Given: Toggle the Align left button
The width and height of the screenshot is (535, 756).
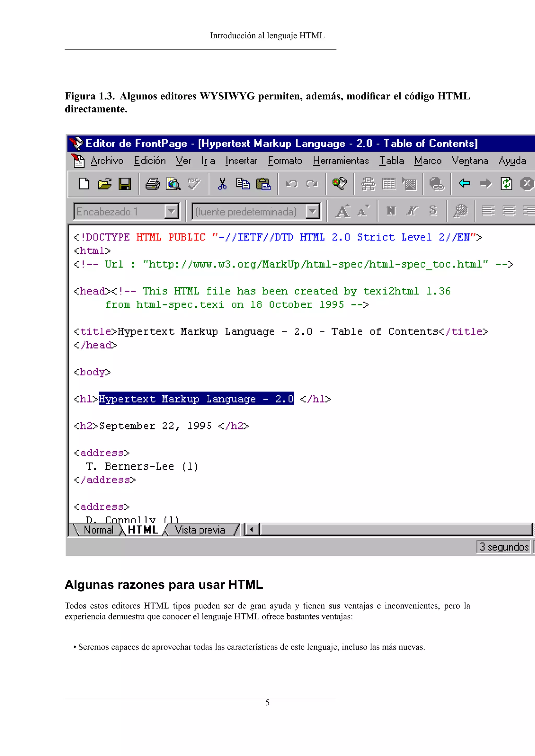Looking at the screenshot, I should click(488, 211).
